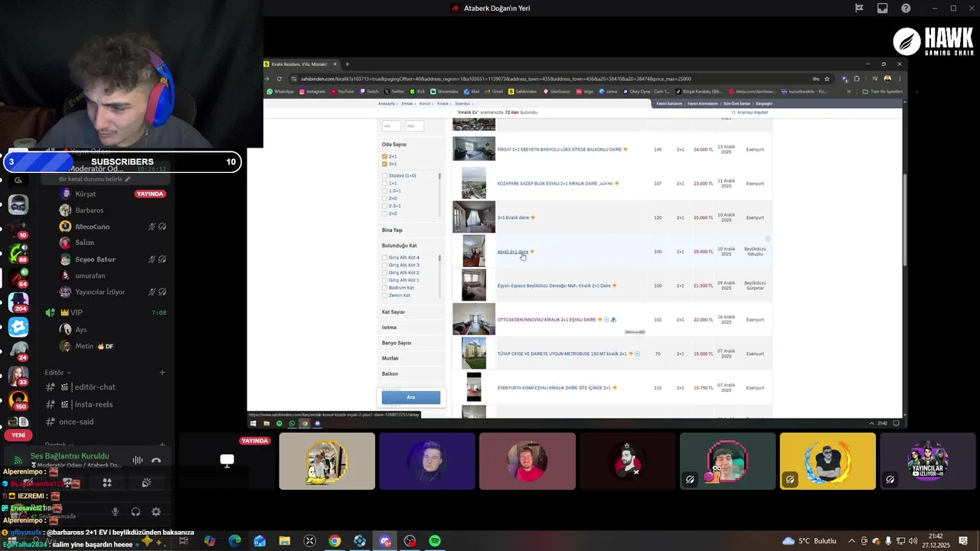Check the Giriş Altı Kot 4 option
The width and height of the screenshot is (980, 551).
pyautogui.click(x=384, y=258)
